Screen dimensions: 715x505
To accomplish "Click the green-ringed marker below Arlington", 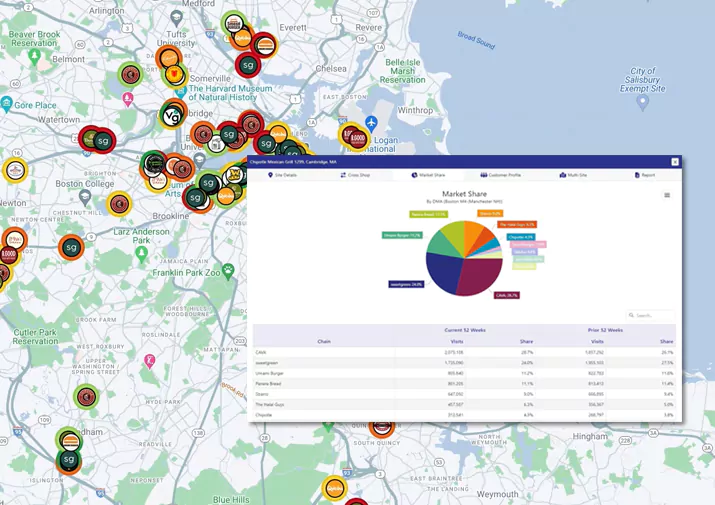I will [130, 74].
